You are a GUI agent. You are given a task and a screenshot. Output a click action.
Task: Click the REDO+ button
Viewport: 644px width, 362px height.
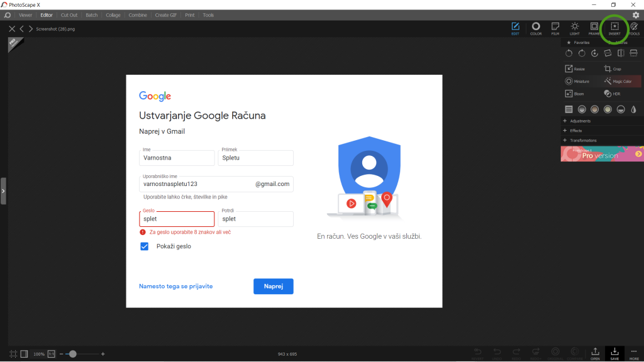point(536,353)
